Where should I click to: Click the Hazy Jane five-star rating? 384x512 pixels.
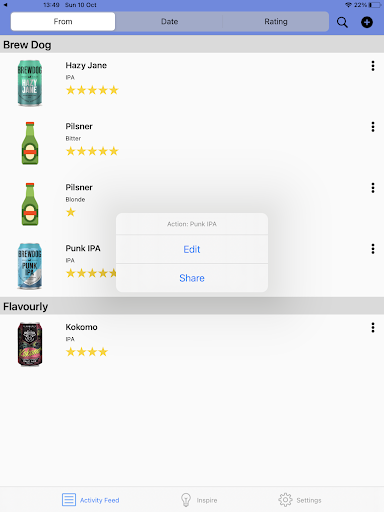(x=92, y=90)
